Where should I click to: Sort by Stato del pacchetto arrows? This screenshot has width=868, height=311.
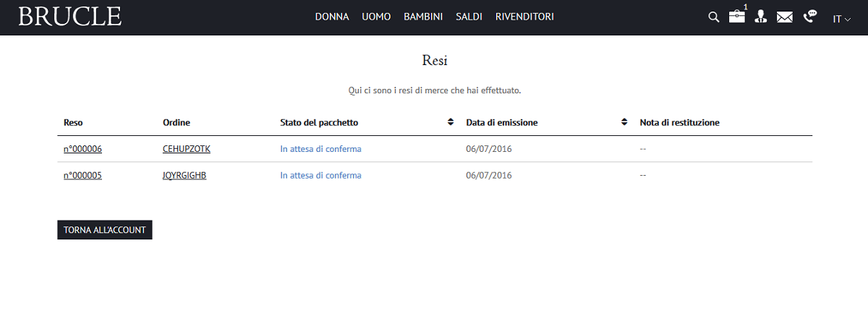tap(451, 122)
